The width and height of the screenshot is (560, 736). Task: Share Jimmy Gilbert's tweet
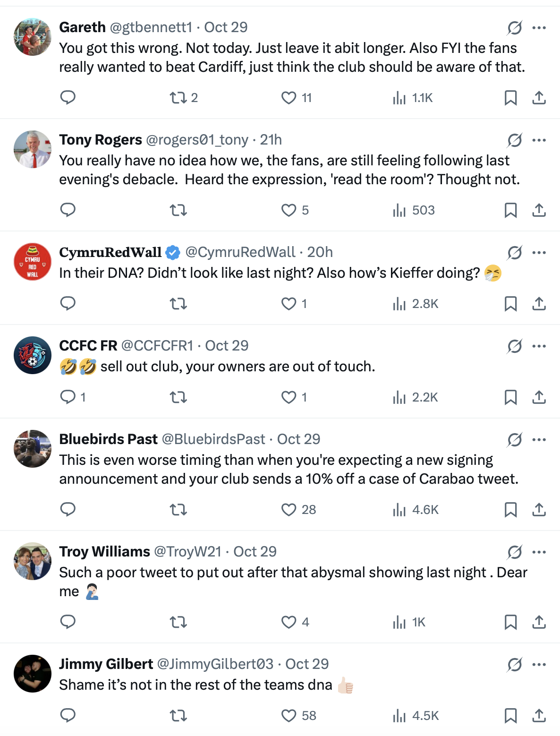pyautogui.click(x=539, y=716)
